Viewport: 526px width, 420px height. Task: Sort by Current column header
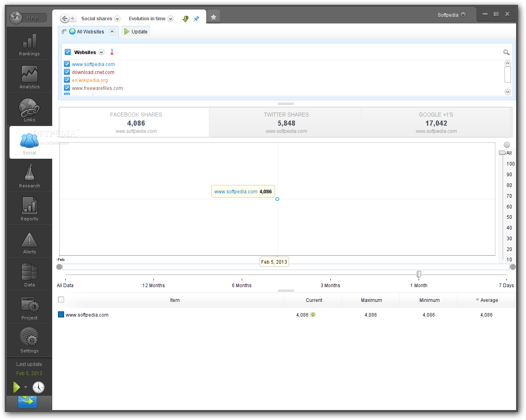[x=313, y=300]
